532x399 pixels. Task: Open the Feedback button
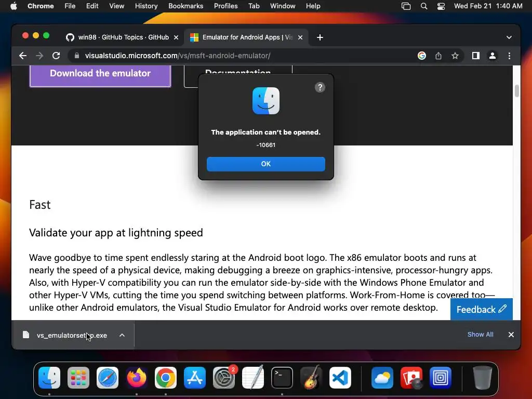tap(481, 310)
